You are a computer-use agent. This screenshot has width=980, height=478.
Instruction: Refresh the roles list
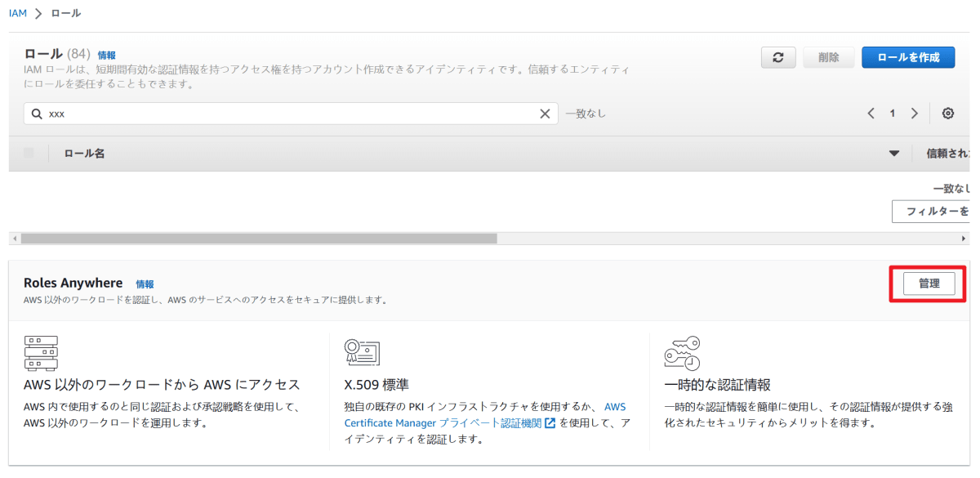[778, 57]
